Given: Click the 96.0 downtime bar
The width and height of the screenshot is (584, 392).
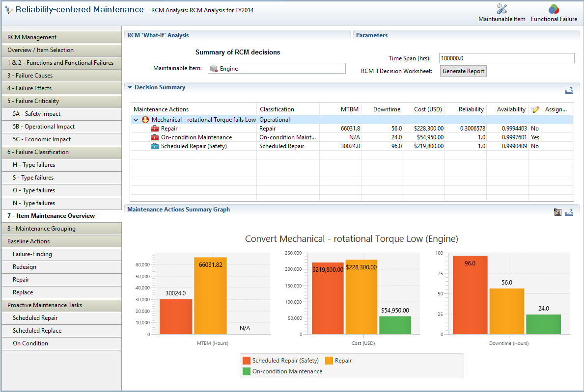Looking at the screenshot, I should (x=470, y=295).
